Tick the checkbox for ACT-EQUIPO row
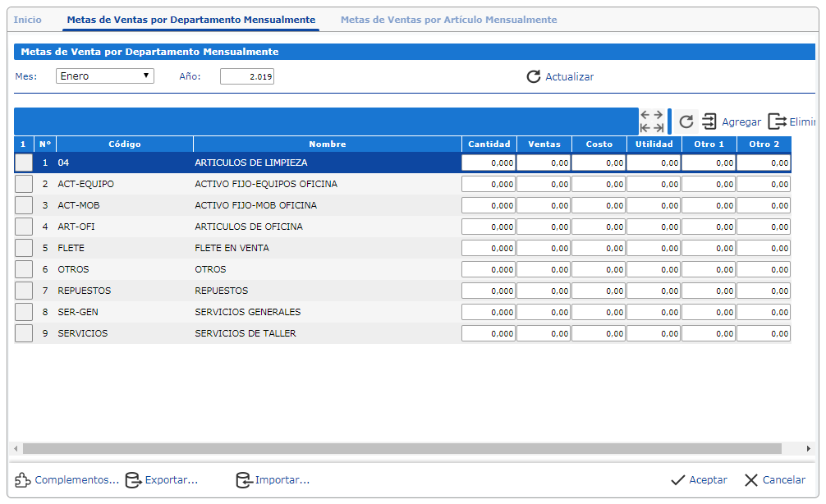The image size is (826, 504). [x=24, y=184]
